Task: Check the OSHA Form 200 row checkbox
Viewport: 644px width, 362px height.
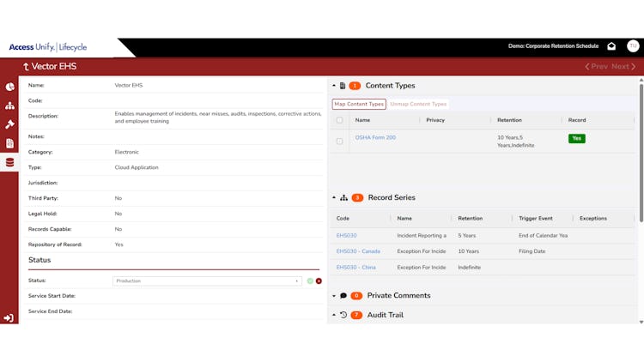Action: tap(339, 142)
